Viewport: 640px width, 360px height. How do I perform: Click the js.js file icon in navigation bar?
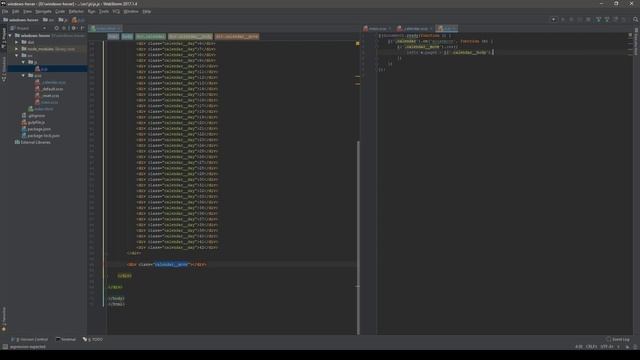pos(75,20)
